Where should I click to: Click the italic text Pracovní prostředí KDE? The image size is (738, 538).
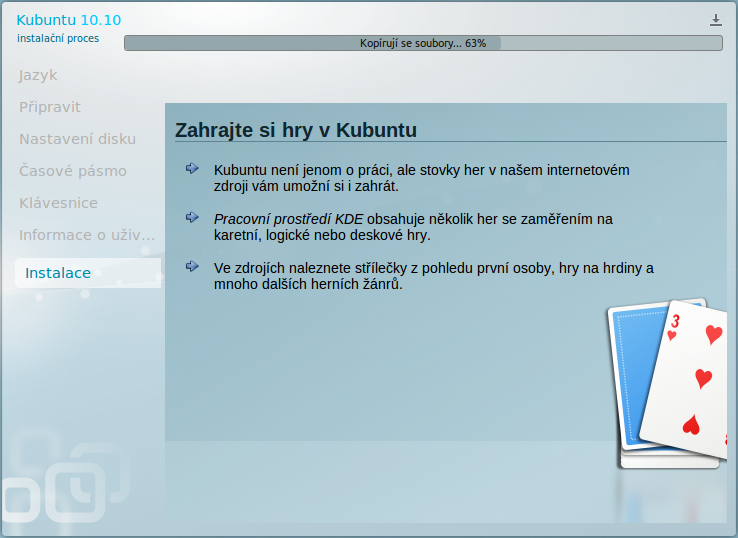[x=288, y=219]
